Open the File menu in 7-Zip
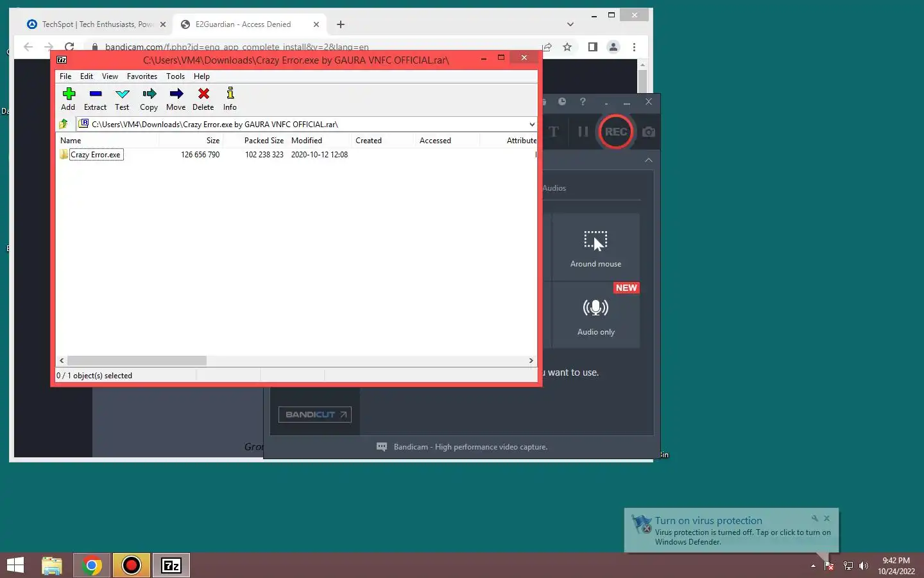The image size is (924, 578). point(65,76)
